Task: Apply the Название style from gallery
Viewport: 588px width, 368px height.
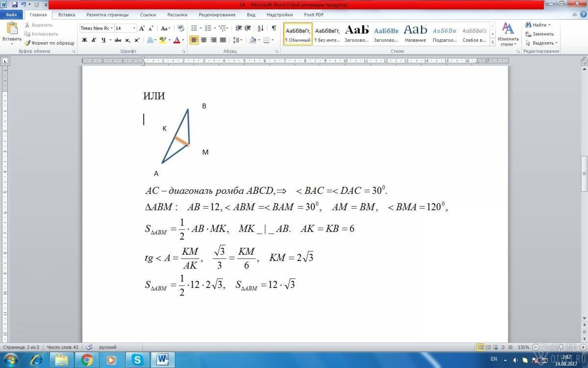Action: (416, 33)
